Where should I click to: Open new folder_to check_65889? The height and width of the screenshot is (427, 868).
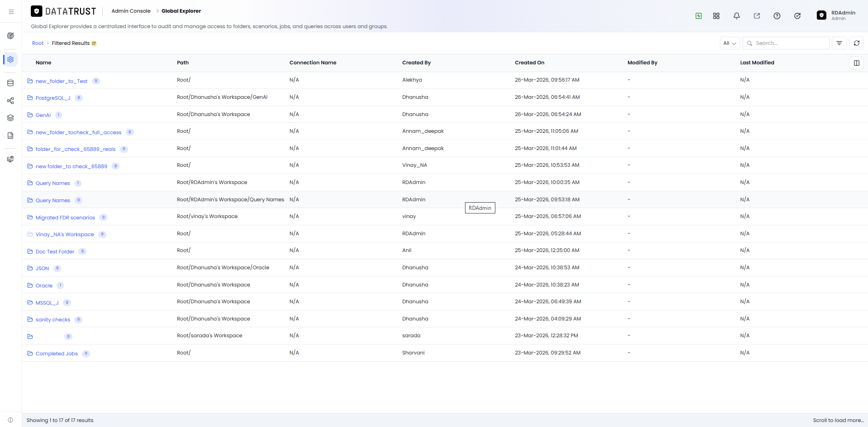pos(72,166)
